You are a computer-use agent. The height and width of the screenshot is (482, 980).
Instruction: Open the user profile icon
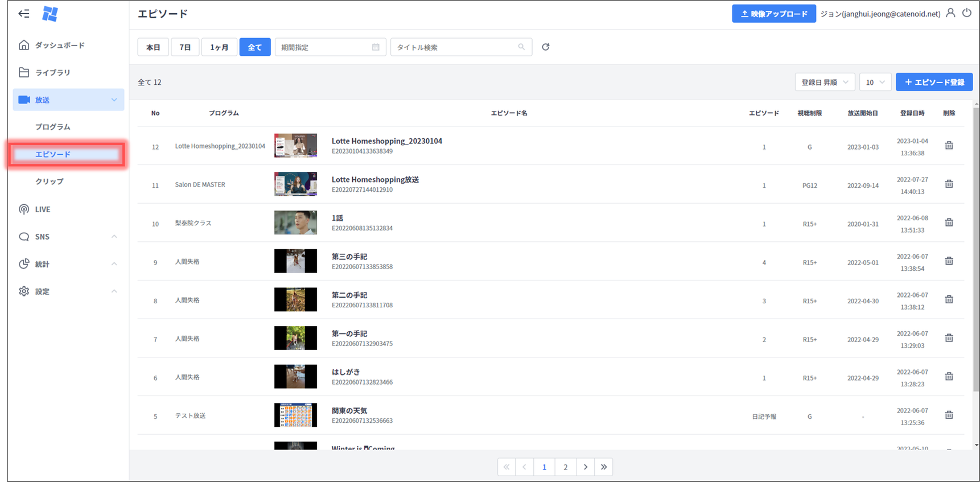click(x=950, y=13)
